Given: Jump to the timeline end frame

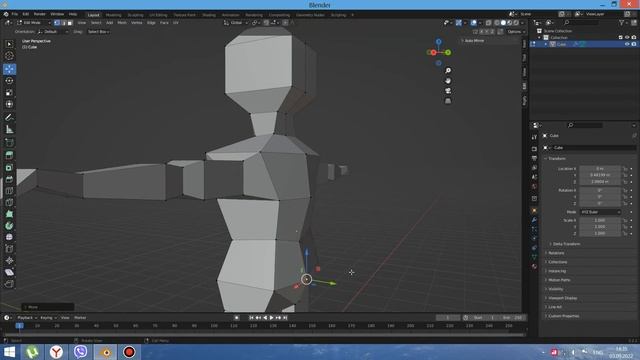Looking at the screenshot, I should 285,318.
